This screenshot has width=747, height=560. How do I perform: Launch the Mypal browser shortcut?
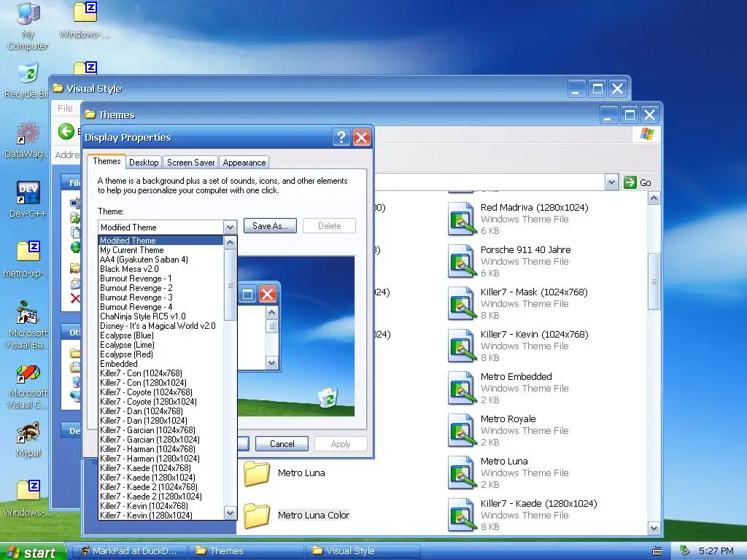point(28,439)
